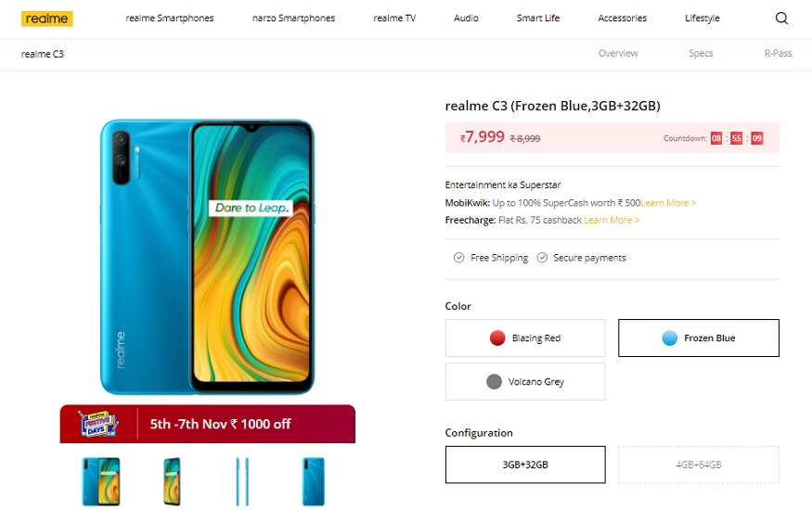Select the Volcano Grey color option
Screen dimensions: 812x510
(x=525, y=382)
